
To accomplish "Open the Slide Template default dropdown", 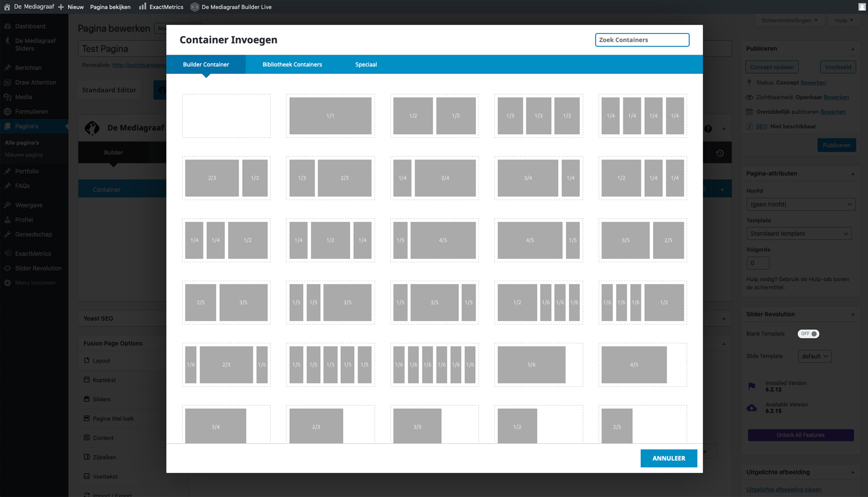I will pyautogui.click(x=815, y=356).
